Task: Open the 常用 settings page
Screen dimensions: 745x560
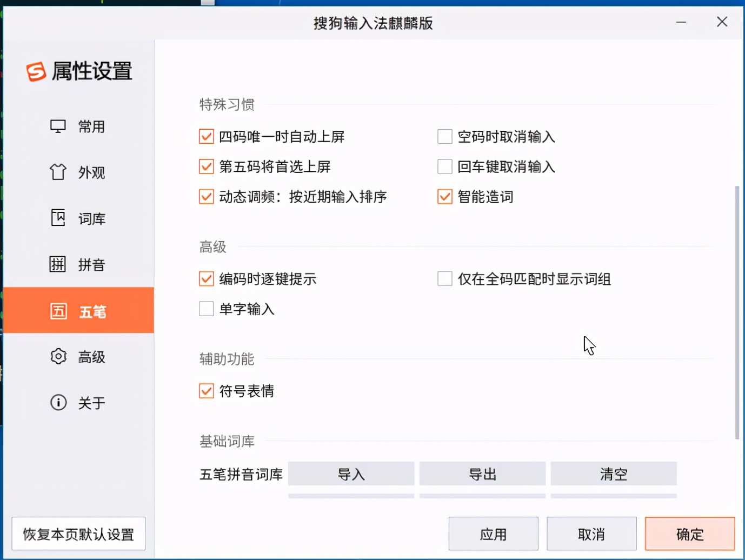Action: [x=79, y=126]
